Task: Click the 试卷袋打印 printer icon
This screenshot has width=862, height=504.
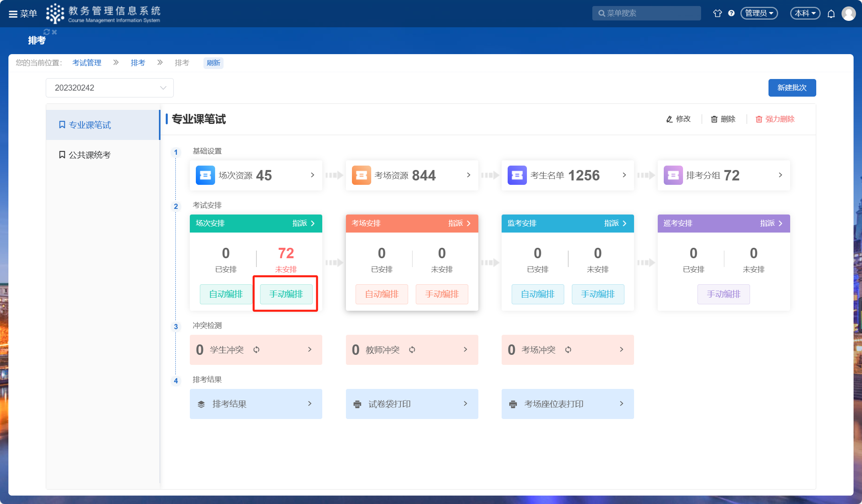Action: 357,404
